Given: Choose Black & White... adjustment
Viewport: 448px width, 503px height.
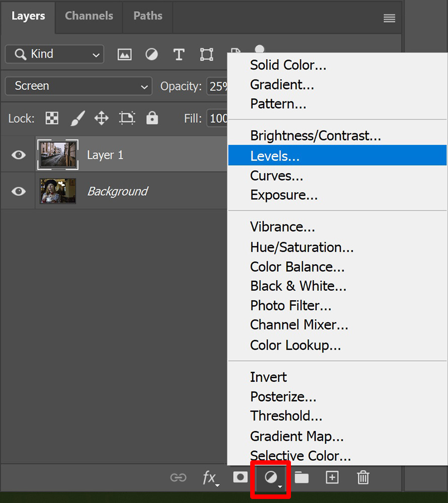Looking at the screenshot, I should click(x=337, y=286).
